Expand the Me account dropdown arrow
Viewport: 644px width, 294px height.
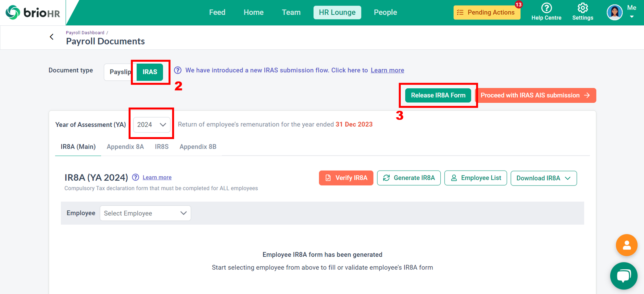pyautogui.click(x=632, y=17)
